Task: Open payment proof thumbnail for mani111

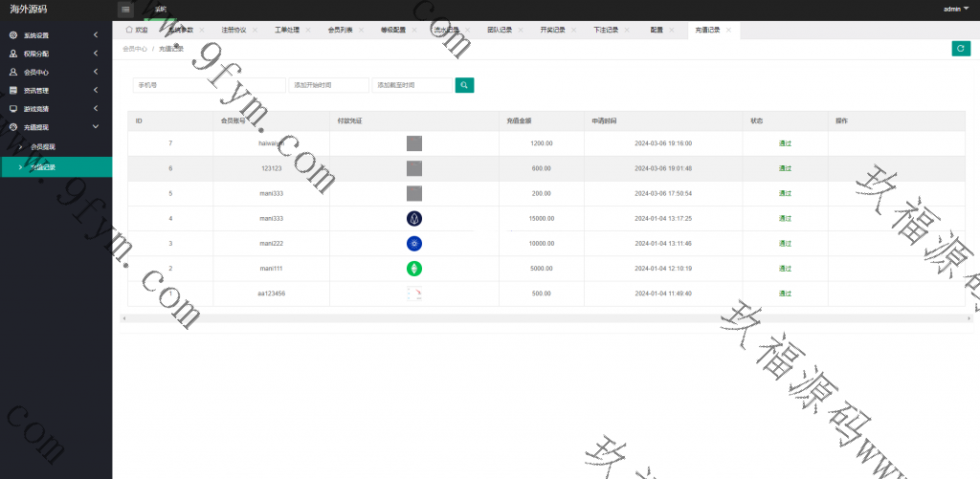Action: coord(414,269)
